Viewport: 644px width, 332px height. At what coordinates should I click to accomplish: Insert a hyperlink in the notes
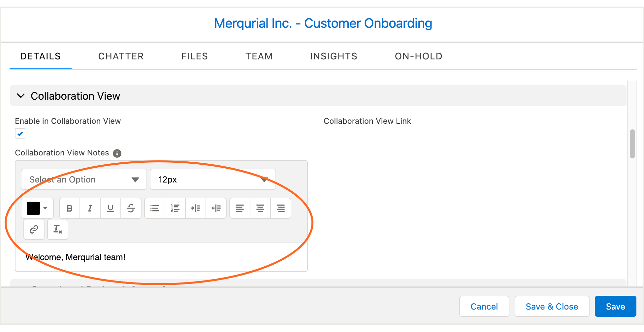(x=34, y=229)
